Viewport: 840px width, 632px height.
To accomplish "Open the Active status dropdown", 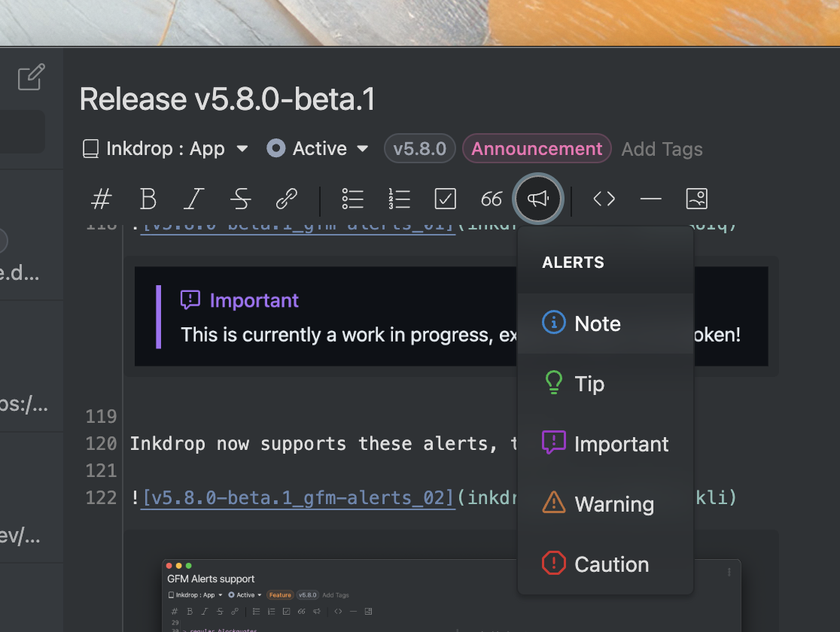I will [318, 149].
